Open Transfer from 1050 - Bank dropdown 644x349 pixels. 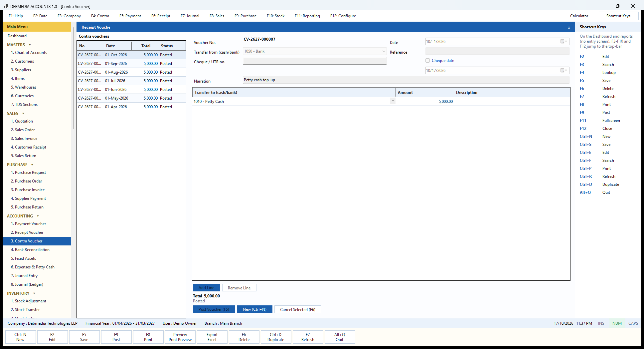(384, 51)
